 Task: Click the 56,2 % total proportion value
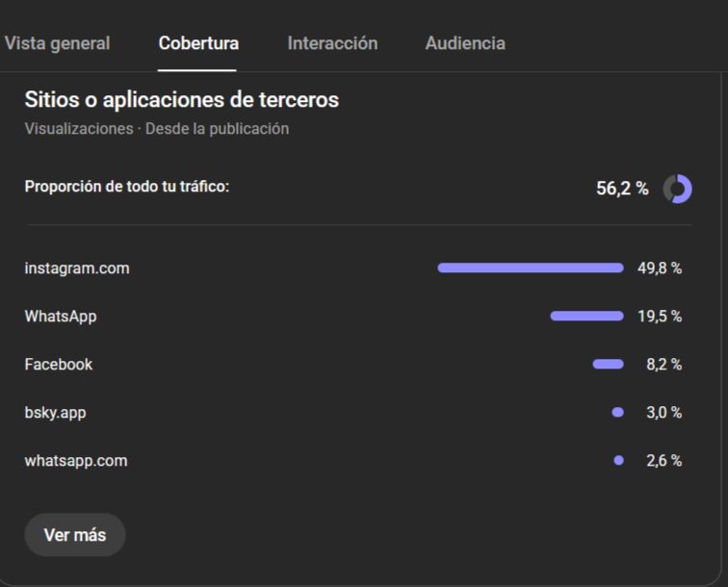point(622,189)
